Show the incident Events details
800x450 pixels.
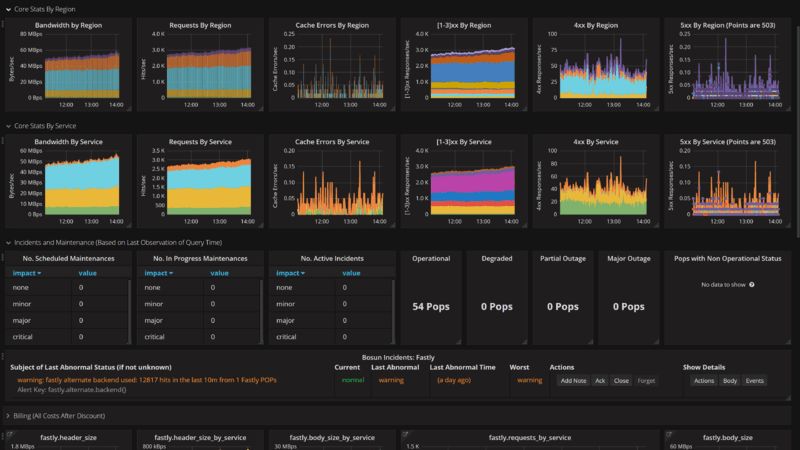755,380
